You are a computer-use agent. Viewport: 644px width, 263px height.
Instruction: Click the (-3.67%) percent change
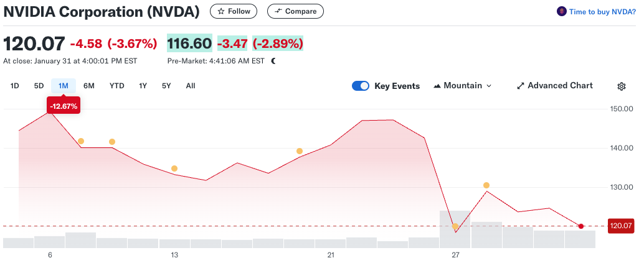pos(132,44)
